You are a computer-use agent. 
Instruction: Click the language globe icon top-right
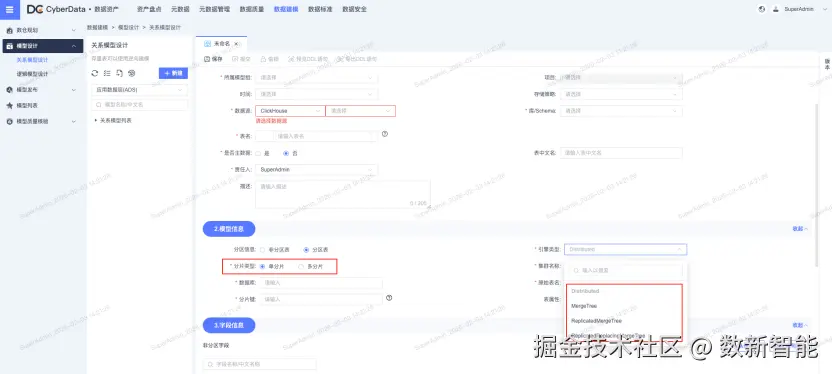762,9
